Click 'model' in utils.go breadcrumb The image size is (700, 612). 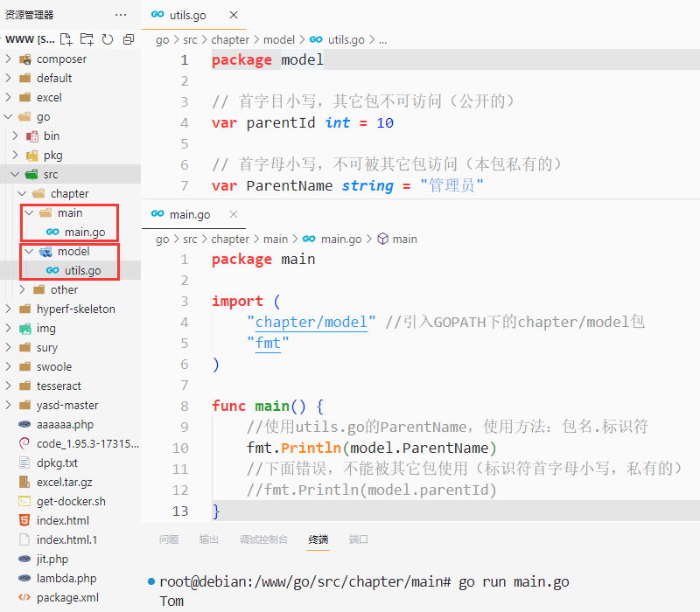point(279,39)
